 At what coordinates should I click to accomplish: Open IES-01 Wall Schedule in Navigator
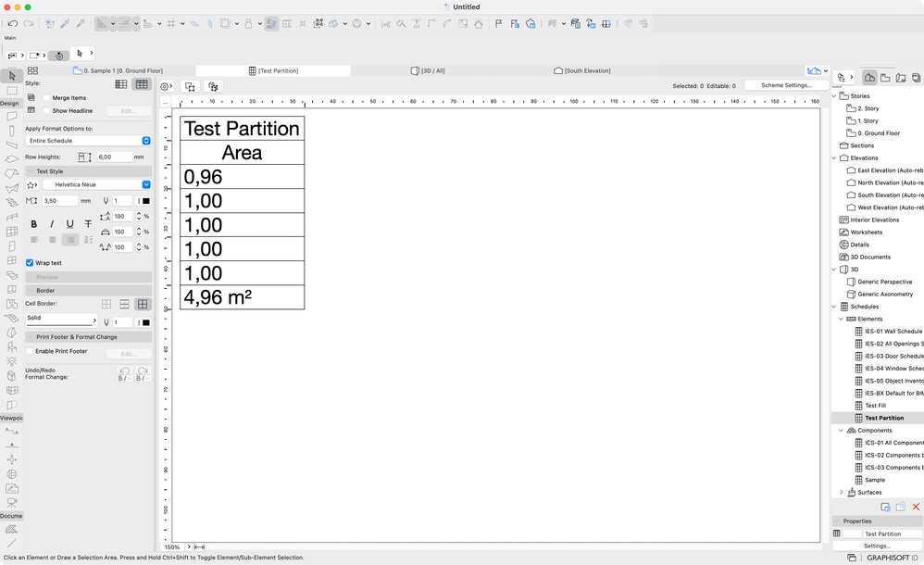point(889,332)
